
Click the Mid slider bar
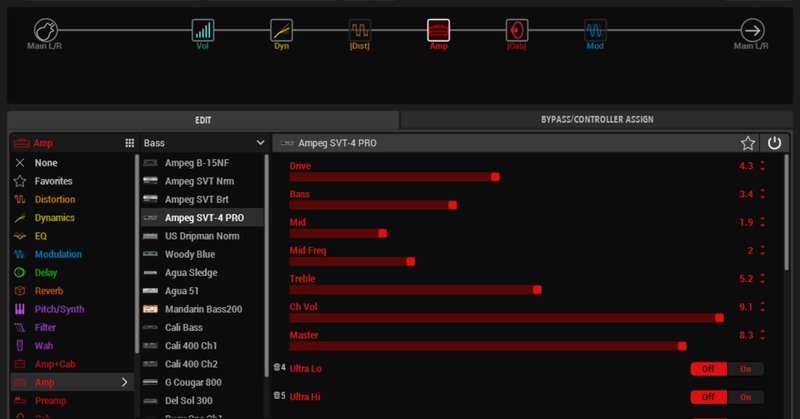(338, 234)
